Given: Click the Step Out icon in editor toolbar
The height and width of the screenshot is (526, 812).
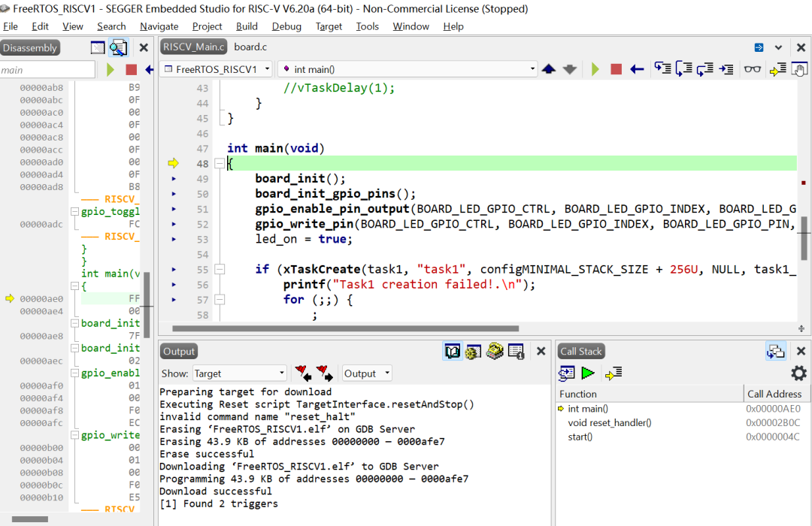Looking at the screenshot, I should coord(704,69).
